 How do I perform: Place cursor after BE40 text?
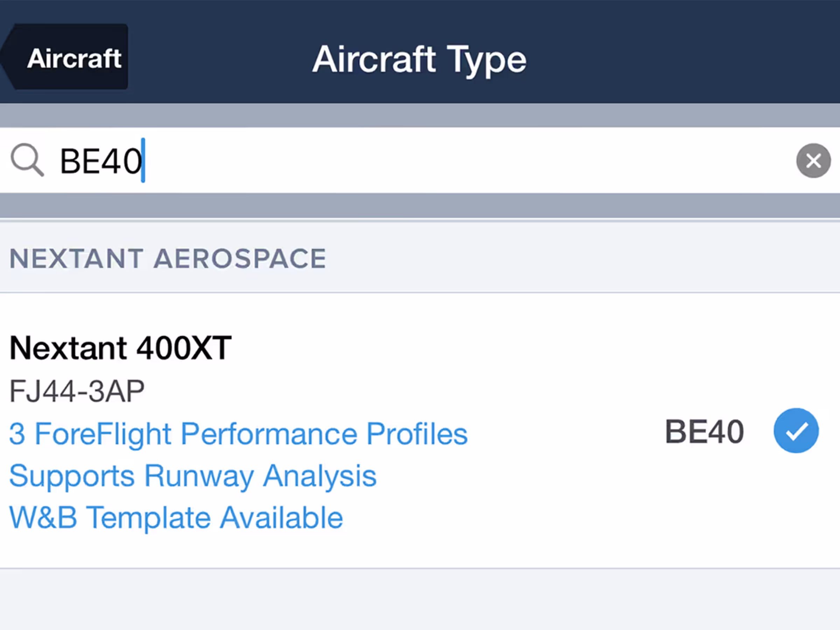(x=143, y=160)
